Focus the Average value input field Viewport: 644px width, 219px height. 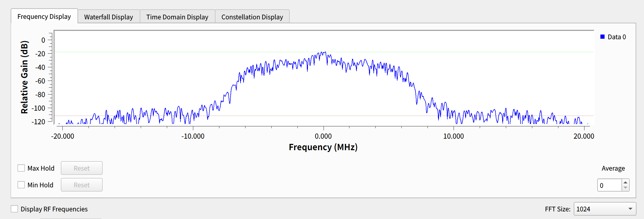pos(610,185)
